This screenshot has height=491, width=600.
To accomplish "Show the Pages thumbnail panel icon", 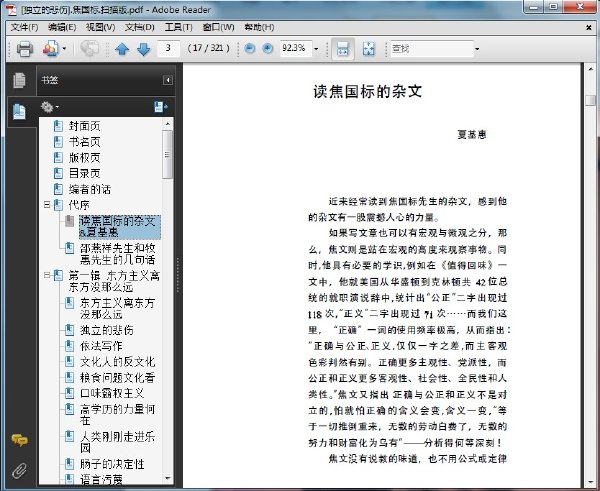I will [20, 80].
